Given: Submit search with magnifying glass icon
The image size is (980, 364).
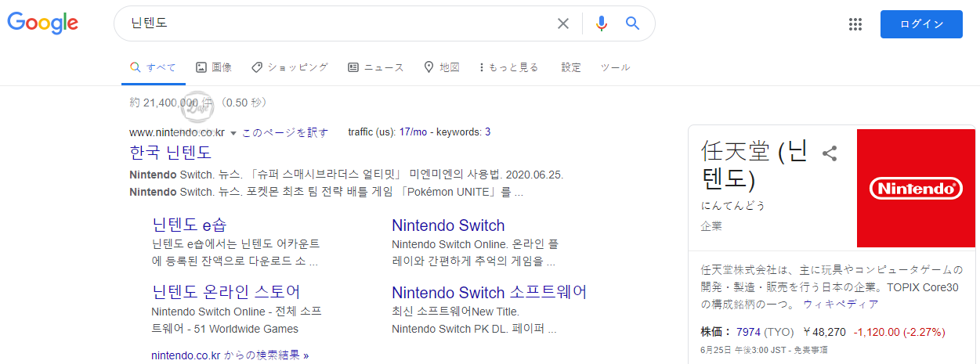Looking at the screenshot, I should 633,23.
